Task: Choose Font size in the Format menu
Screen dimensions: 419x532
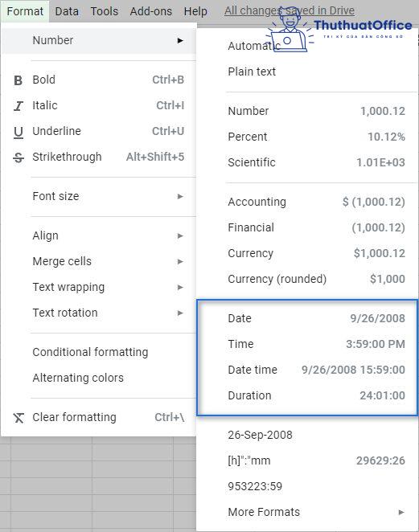Action: click(x=99, y=196)
